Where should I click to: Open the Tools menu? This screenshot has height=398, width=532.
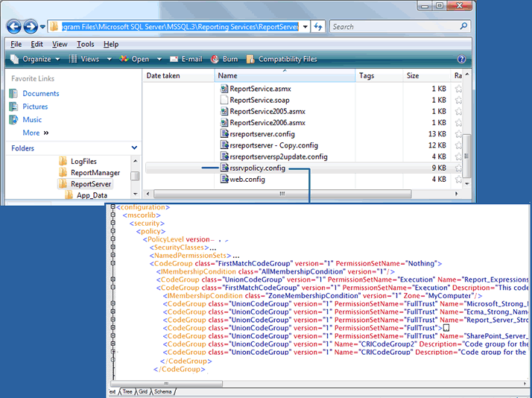pos(85,44)
